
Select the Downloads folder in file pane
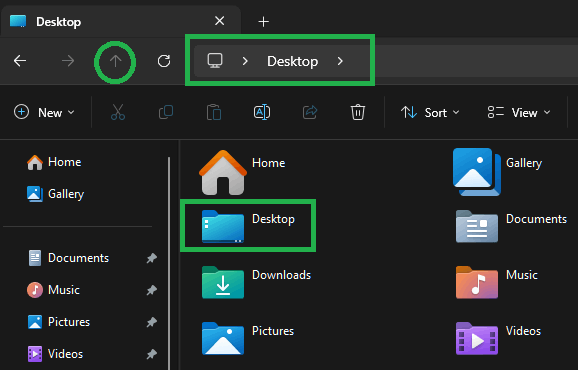coord(256,282)
